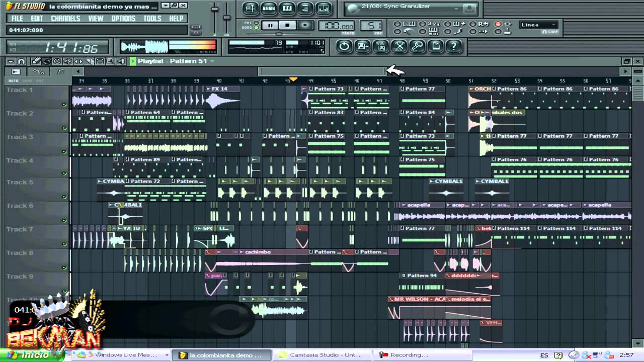Click the plugin download button beside Sync Granulizer
644x362 pixels.
pos(469,9)
